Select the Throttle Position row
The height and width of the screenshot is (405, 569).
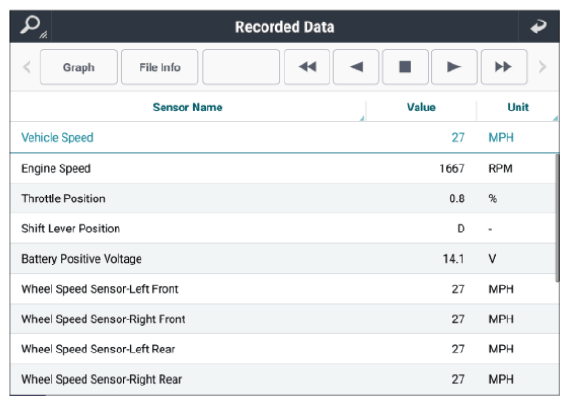point(283,199)
